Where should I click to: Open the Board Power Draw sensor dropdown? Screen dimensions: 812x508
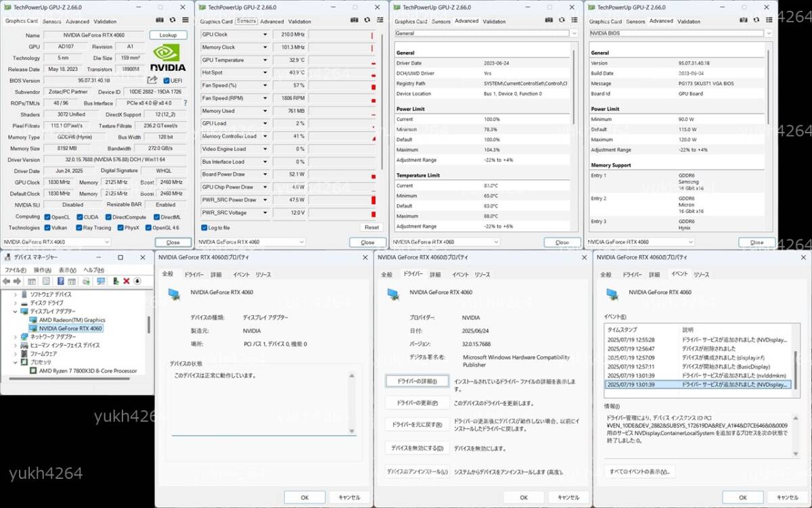point(265,175)
